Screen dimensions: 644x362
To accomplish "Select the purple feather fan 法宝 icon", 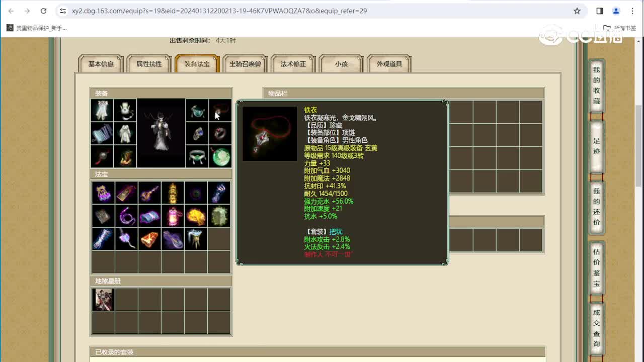I will (173, 239).
